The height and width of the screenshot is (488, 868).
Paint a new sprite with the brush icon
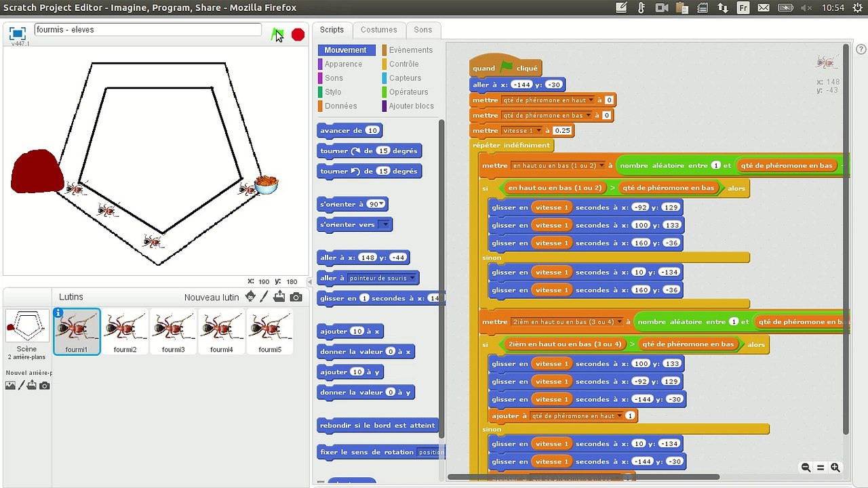click(264, 297)
